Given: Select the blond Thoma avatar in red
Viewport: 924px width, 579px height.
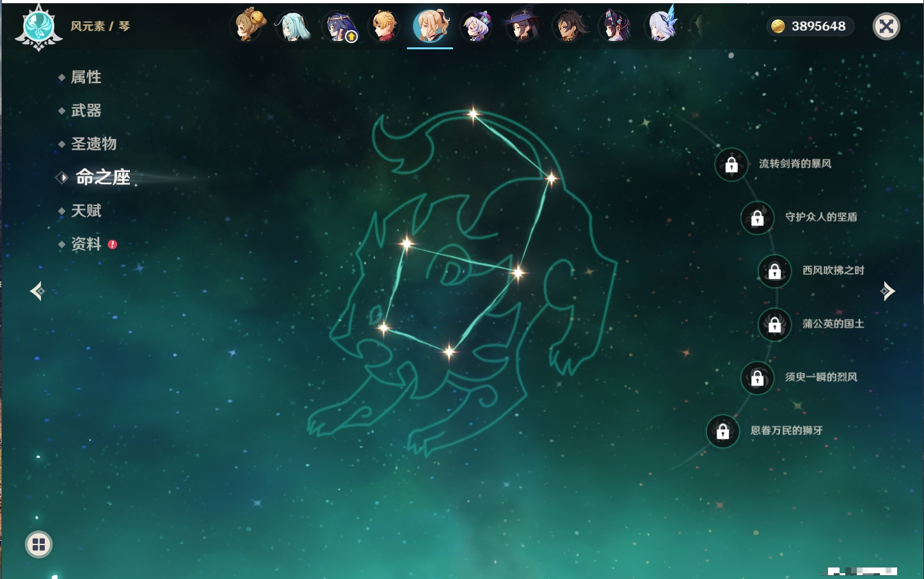Looking at the screenshot, I should [x=385, y=27].
